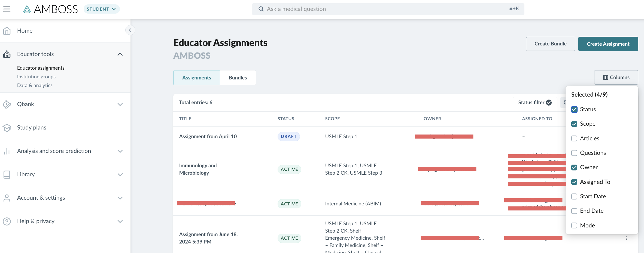Viewport: 644px width, 253px height.
Task: Click the OWNER column header
Action: point(432,119)
